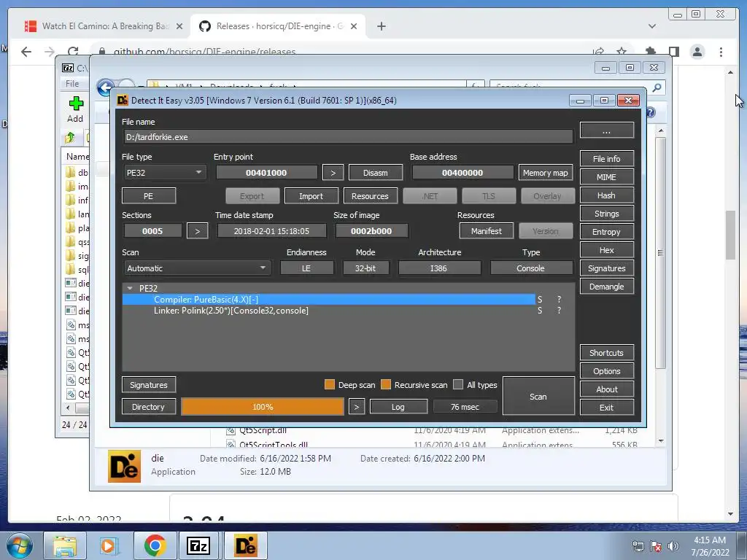Open the Demangle tool
747x560 pixels.
coord(606,287)
